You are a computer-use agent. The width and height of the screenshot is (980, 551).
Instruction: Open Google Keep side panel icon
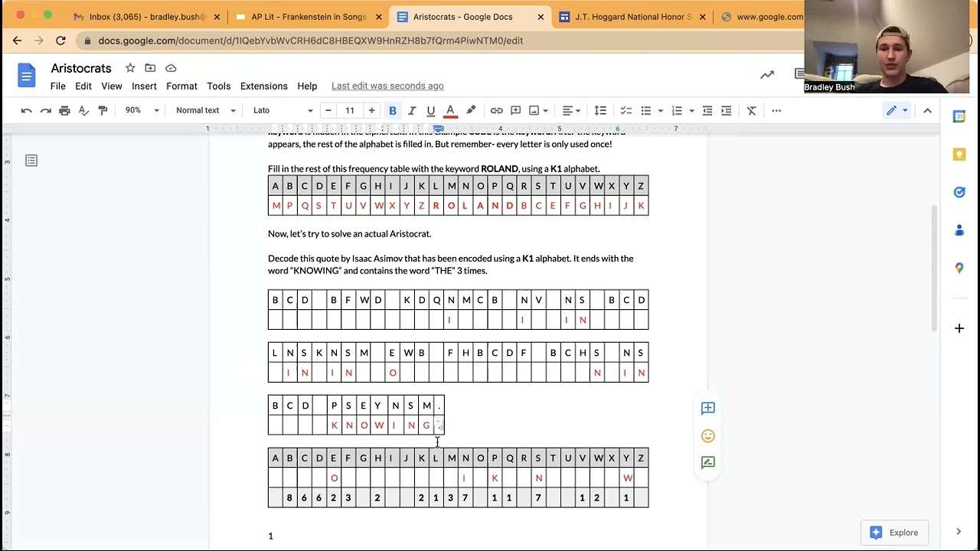click(x=959, y=155)
